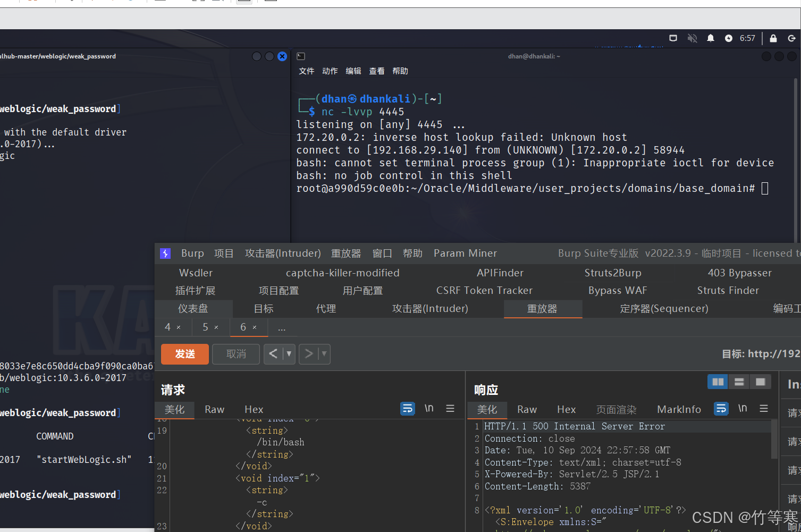Image resolution: width=801 pixels, height=532 pixels.
Task: Switch to the Wsdler tab
Action: (x=196, y=273)
